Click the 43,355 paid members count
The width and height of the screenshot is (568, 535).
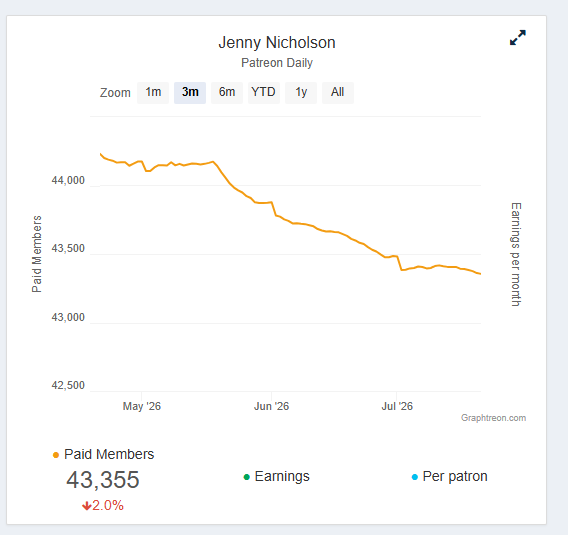103,480
